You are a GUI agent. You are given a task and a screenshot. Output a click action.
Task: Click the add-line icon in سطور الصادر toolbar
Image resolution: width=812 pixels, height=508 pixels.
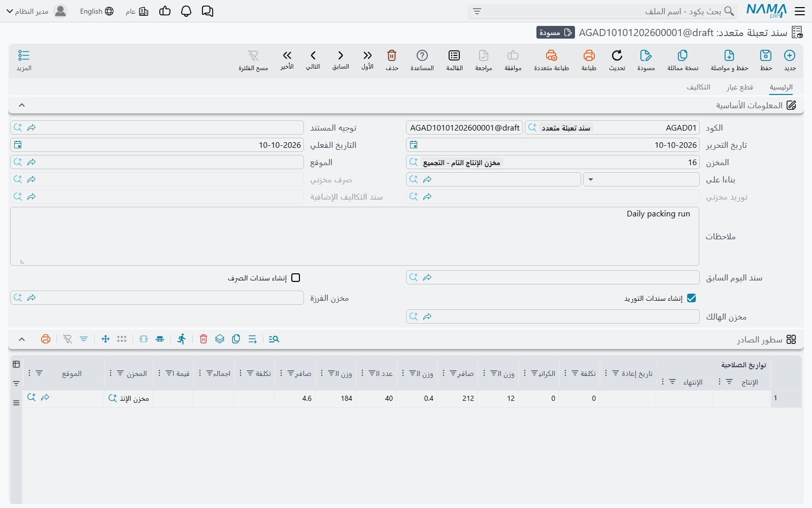(253, 339)
